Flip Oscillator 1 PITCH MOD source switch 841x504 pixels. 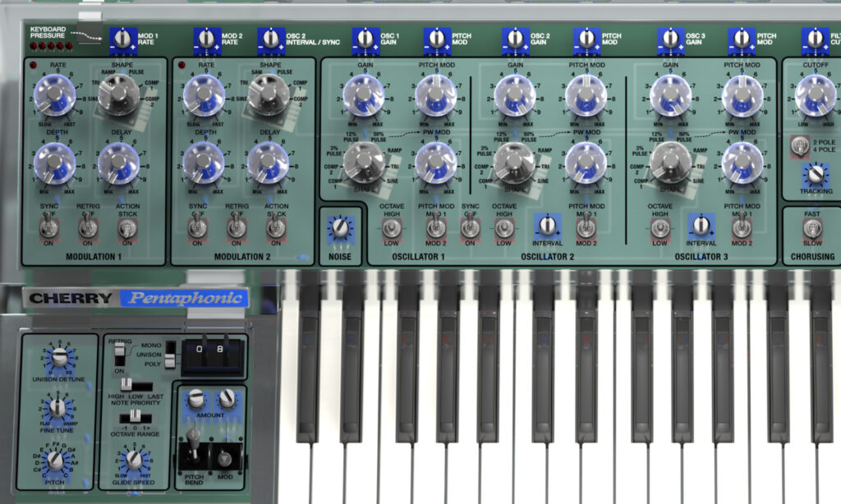coord(436,227)
